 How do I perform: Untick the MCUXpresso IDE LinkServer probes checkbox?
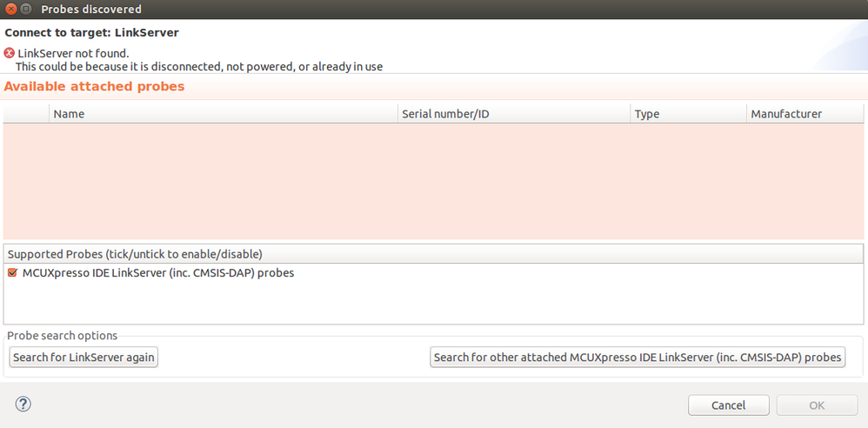click(12, 273)
